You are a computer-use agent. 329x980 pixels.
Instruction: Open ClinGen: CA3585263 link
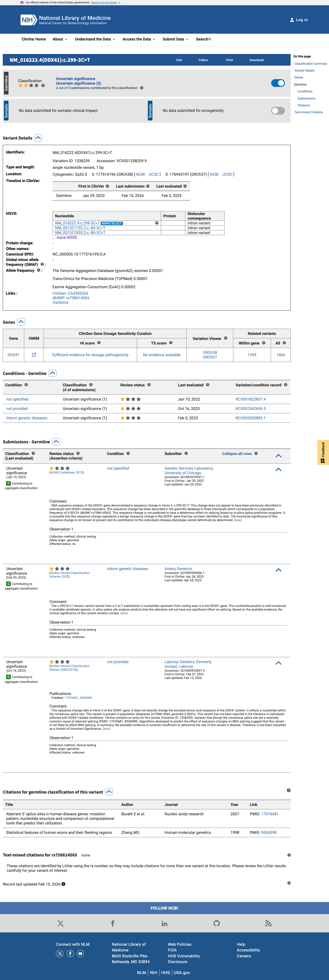[70, 293]
